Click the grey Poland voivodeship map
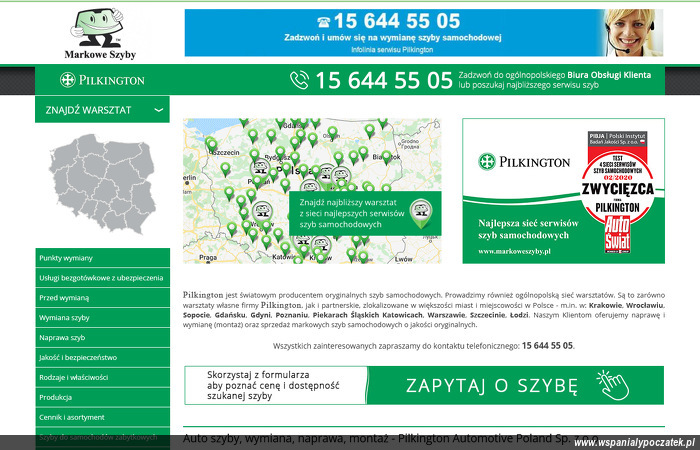The height and width of the screenshot is (450, 700). (102, 183)
